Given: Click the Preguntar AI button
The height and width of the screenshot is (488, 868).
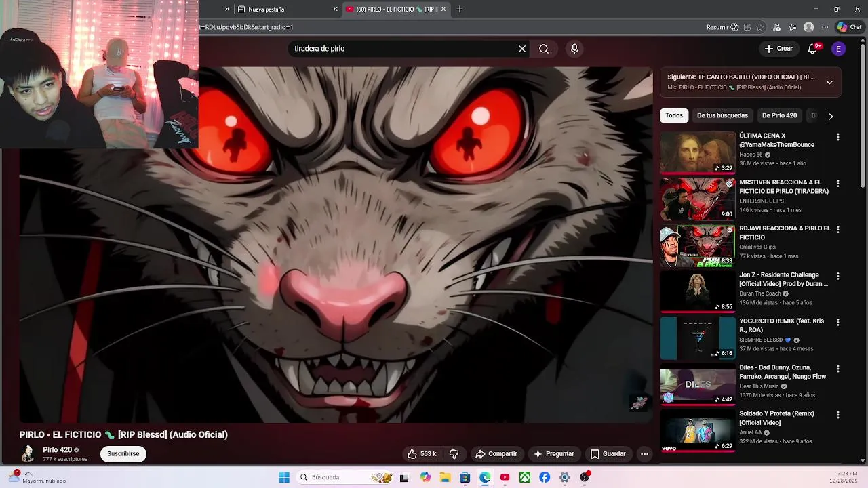Looking at the screenshot, I should [554, 454].
